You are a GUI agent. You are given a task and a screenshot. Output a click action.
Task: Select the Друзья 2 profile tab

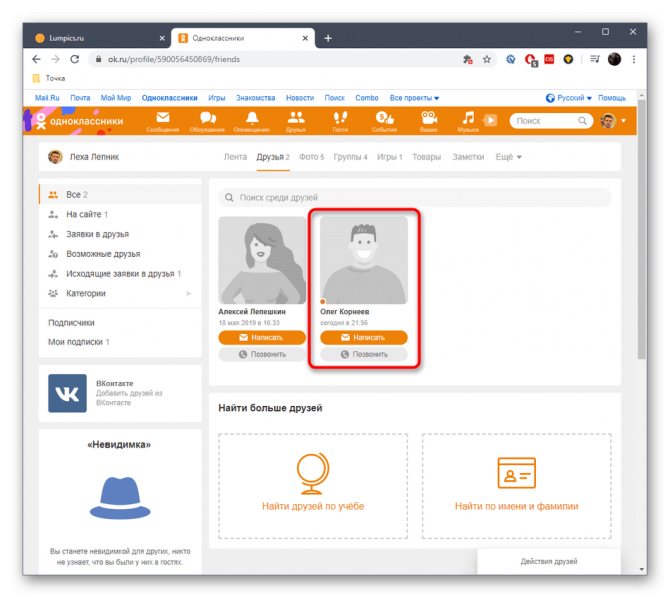(x=273, y=157)
